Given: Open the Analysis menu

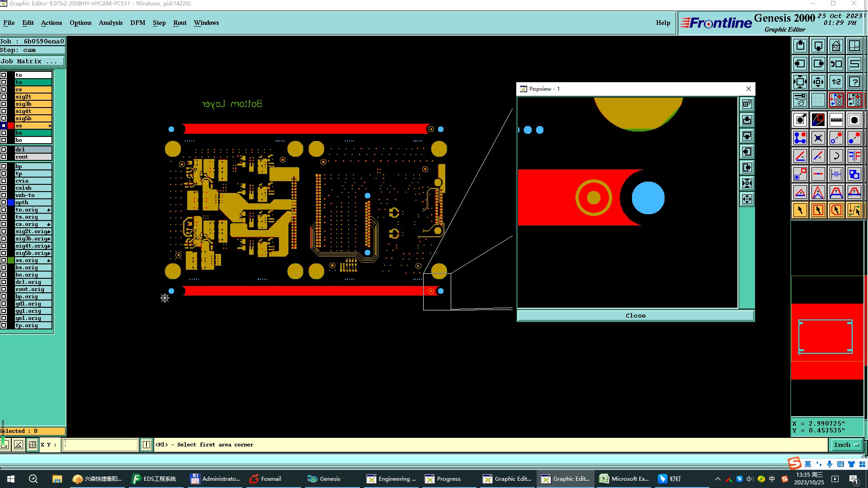Looking at the screenshot, I should pos(110,23).
